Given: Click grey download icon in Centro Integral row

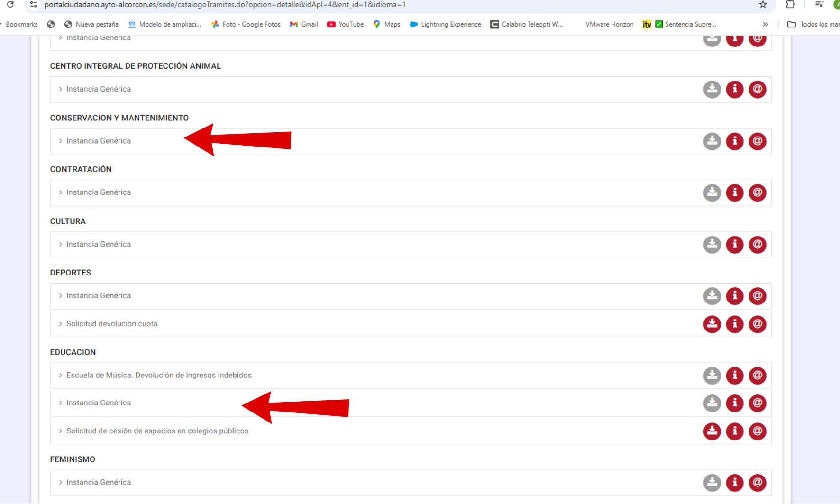Looking at the screenshot, I should (712, 89).
